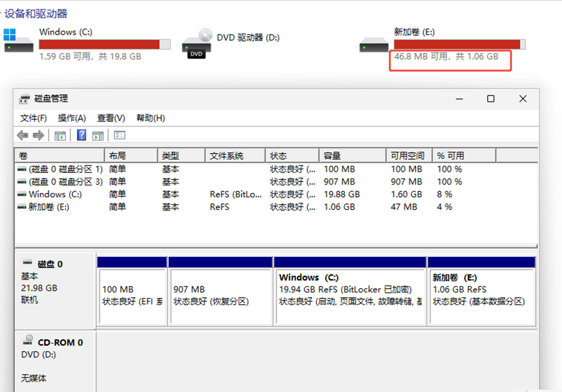Click the Disk Management title bar icon

click(24, 99)
